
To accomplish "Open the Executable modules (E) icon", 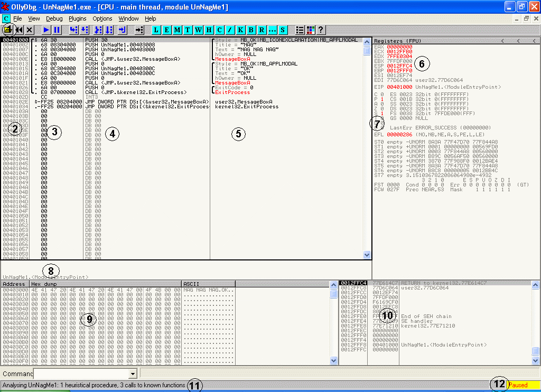I will pos(167,30).
